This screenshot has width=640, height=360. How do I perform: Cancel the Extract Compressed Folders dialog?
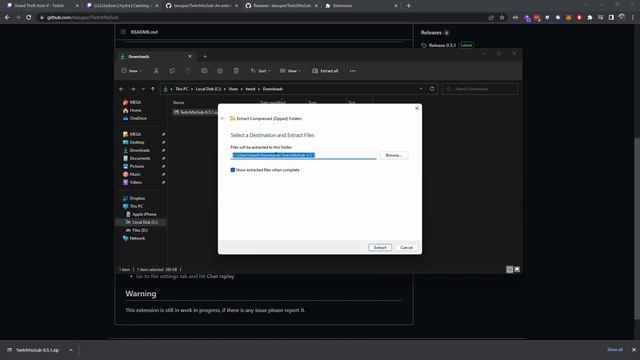coord(407,247)
